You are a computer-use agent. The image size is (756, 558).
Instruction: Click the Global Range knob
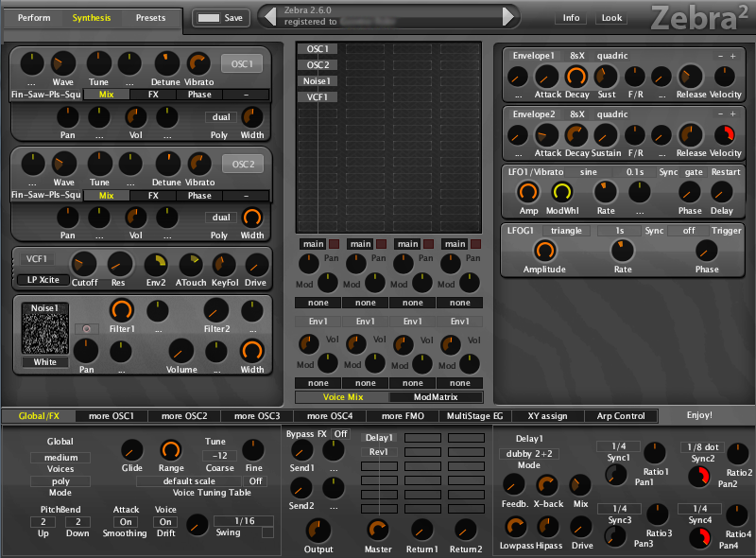[x=171, y=450]
